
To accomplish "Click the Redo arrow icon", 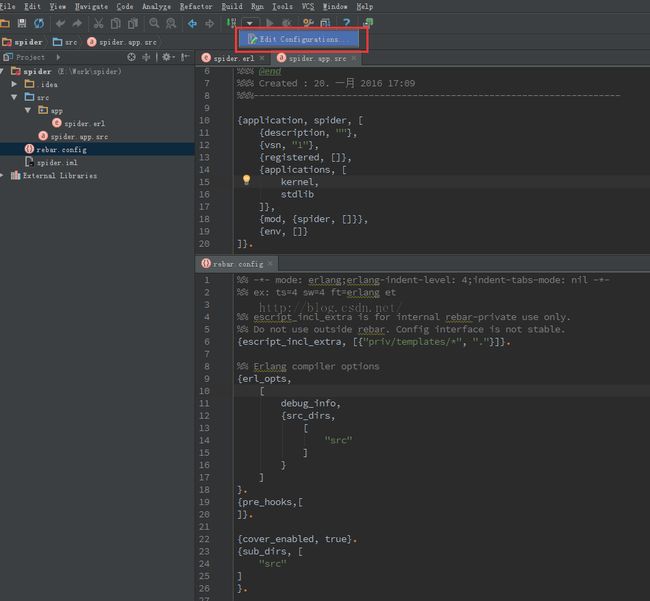I will [77, 24].
